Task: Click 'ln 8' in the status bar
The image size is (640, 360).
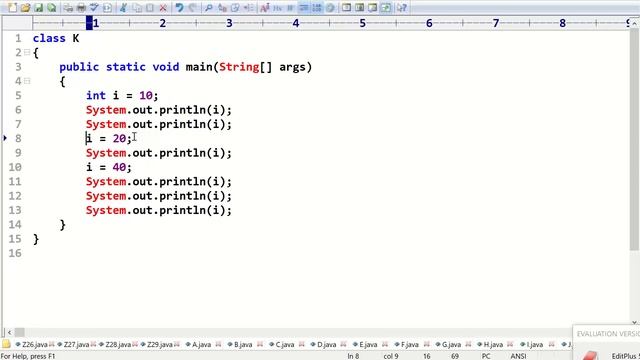Action: click(353, 356)
